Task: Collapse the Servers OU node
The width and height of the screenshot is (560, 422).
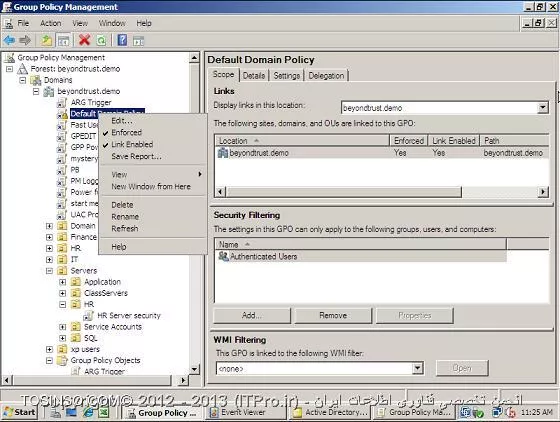Action: (x=49, y=271)
